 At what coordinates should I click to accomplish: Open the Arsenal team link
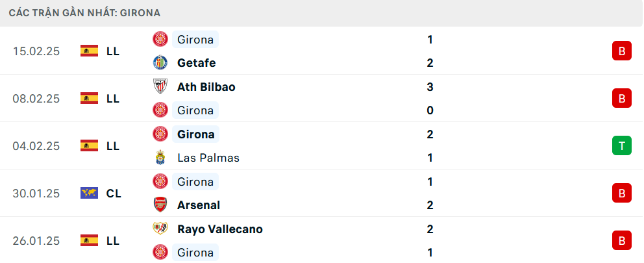click(198, 205)
